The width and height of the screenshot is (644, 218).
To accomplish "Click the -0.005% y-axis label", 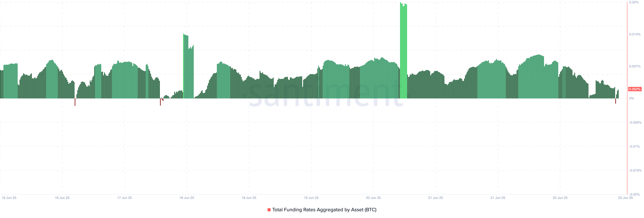I will tap(635, 123).
